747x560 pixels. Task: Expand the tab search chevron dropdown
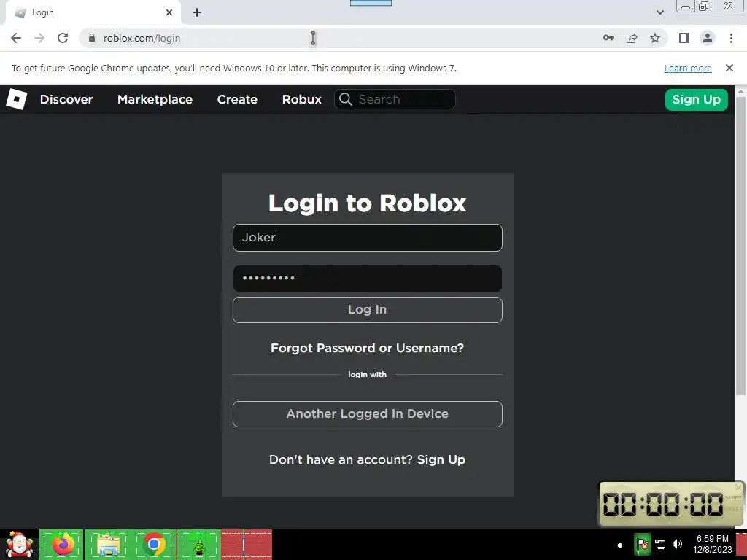coord(659,12)
